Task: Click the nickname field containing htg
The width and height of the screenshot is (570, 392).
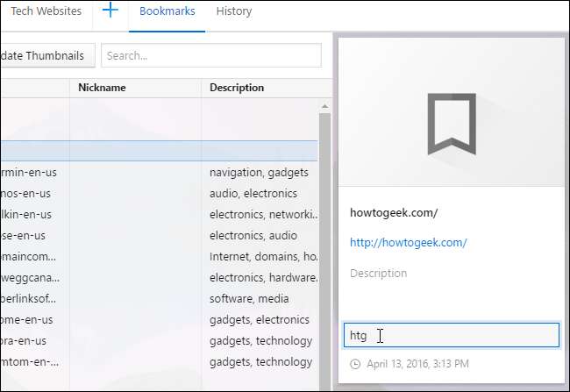Action: coord(451,335)
